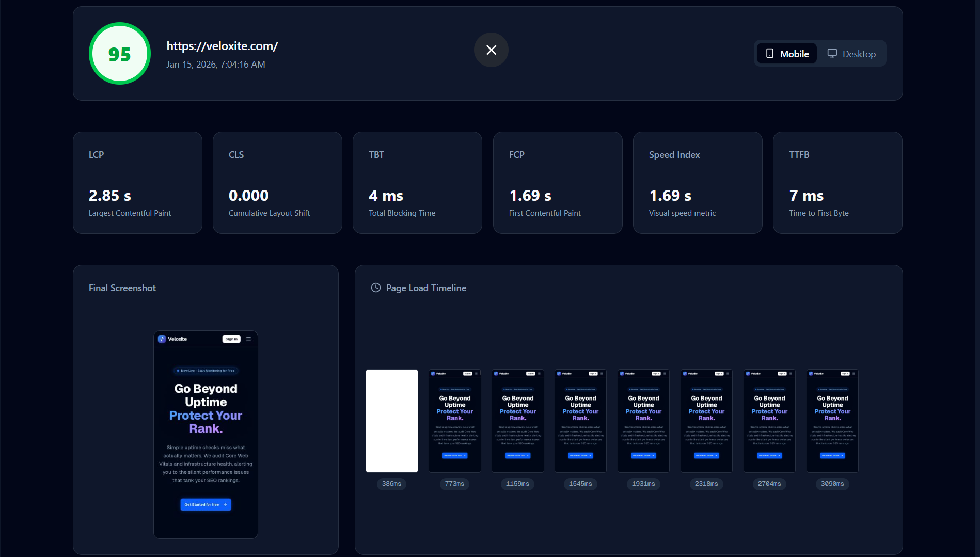Click the Sign In button in the screenshot
The width and height of the screenshot is (980, 557).
coord(231,339)
